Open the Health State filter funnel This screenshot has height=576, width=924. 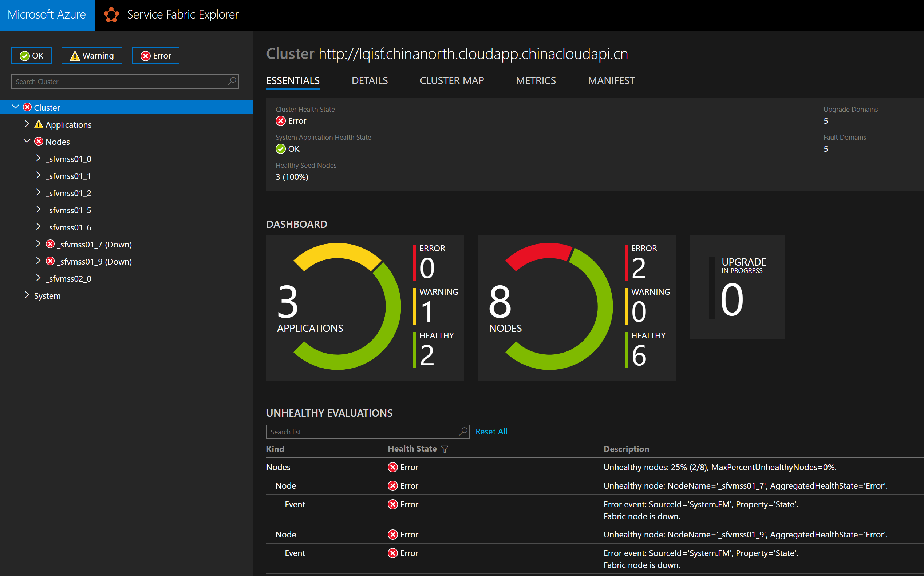(445, 449)
